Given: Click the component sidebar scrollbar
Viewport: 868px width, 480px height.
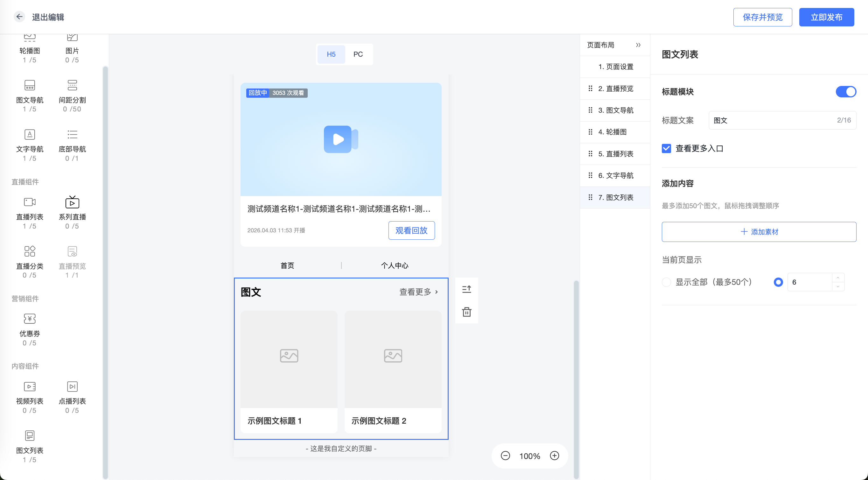Looking at the screenshot, I should (x=105, y=272).
